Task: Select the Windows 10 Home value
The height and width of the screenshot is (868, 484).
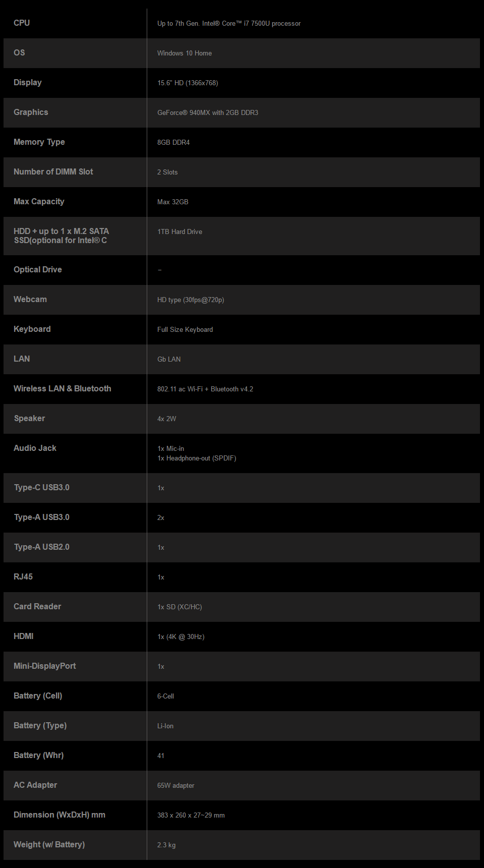Action: (x=185, y=53)
